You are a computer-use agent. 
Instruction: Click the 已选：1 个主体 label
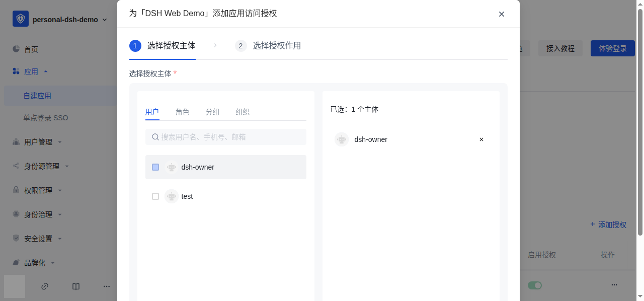pos(354,109)
